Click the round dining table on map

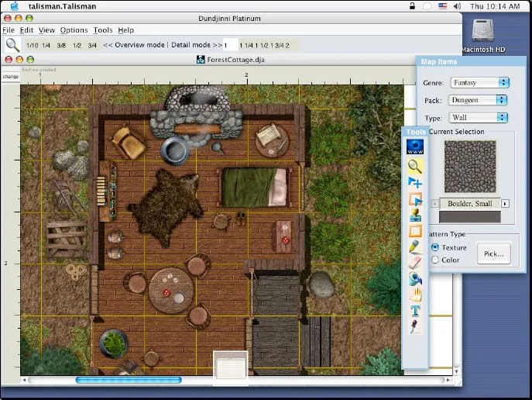coord(171,291)
